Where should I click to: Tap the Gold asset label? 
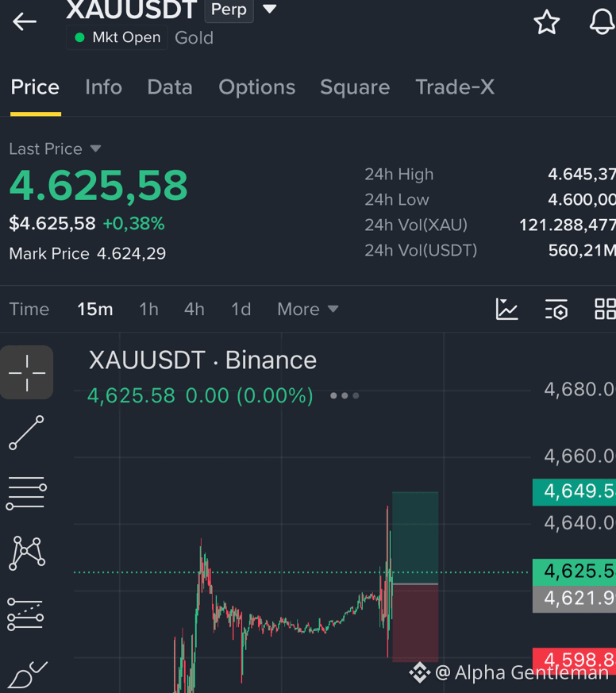(194, 38)
